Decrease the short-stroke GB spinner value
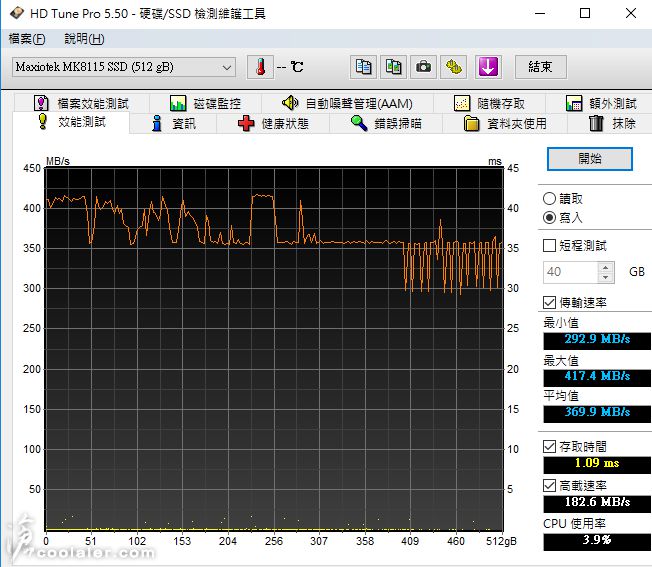 pos(606,277)
